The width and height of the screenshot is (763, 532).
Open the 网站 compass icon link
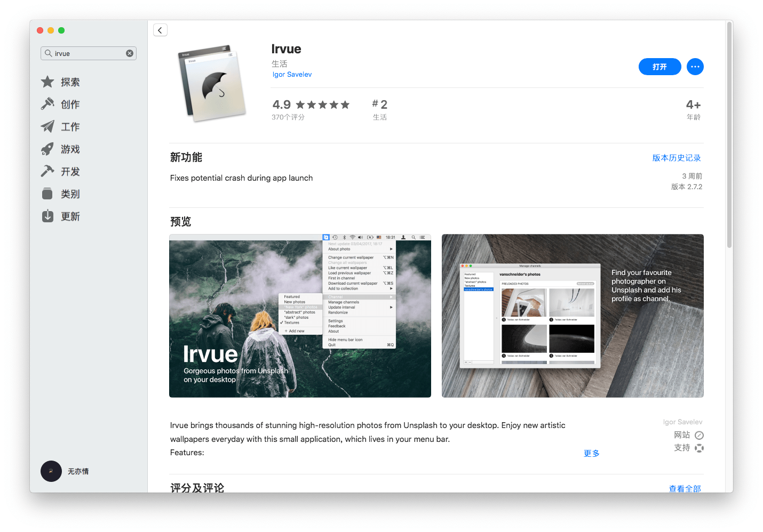pyautogui.click(x=699, y=435)
